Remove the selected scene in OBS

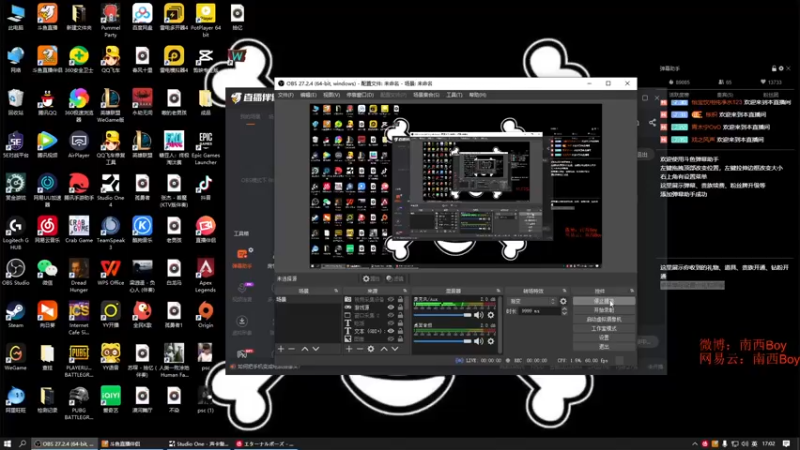point(292,349)
